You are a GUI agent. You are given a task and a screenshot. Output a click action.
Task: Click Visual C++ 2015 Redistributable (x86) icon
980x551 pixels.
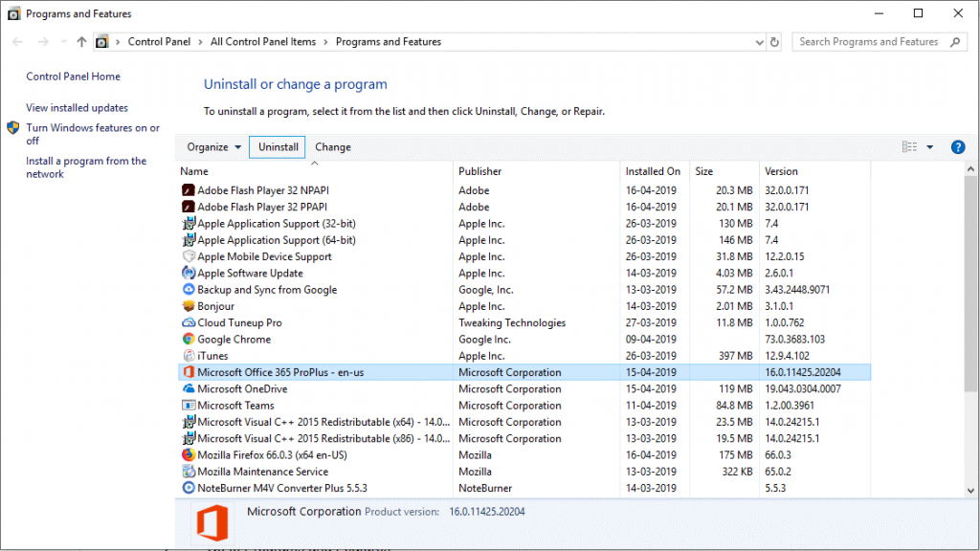(x=189, y=438)
